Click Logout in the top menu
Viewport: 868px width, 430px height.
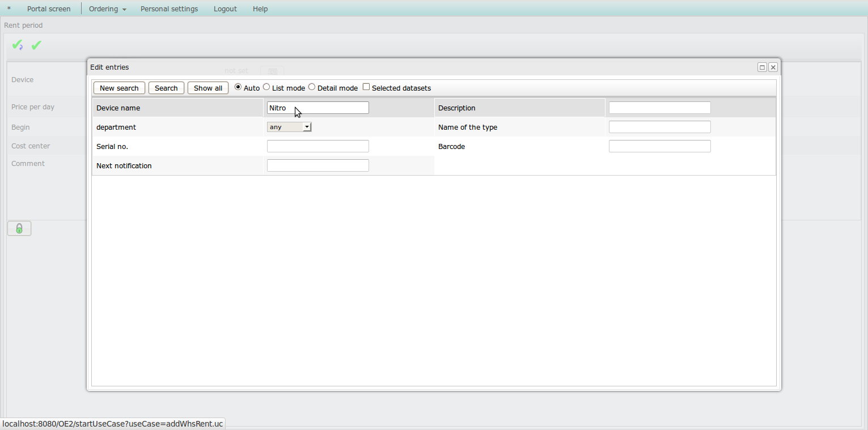point(225,9)
